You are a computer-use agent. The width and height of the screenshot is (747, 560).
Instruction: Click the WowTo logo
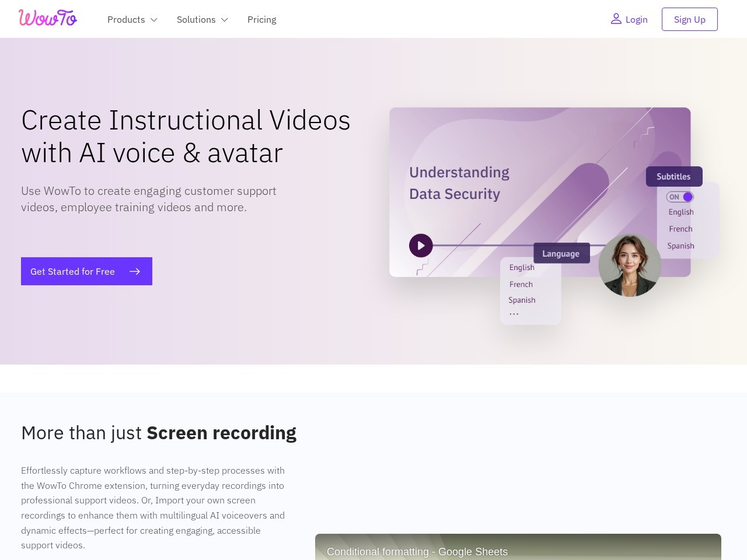point(48,18)
